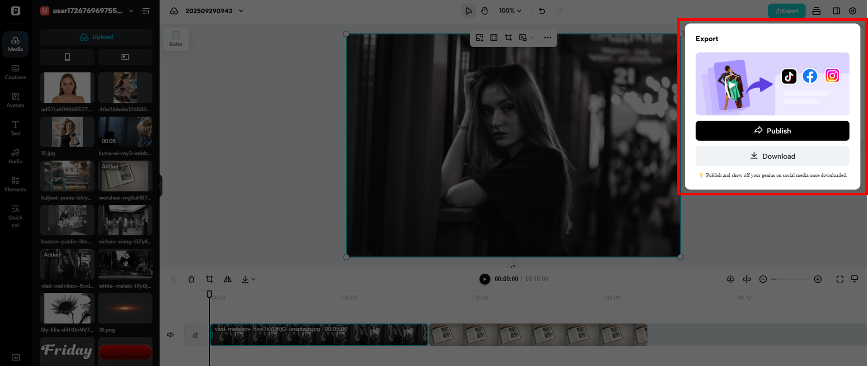Viewport: 868px width, 366px height.
Task: Zoom in timeline with plus icon
Action: click(818, 279)
